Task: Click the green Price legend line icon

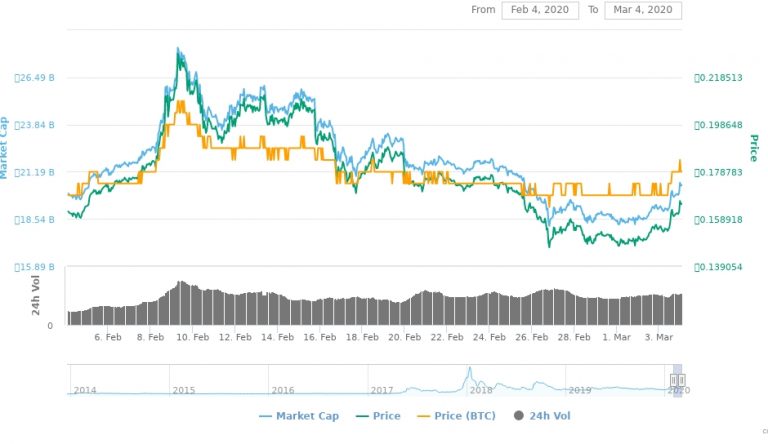Action: (x=362, y=417)
